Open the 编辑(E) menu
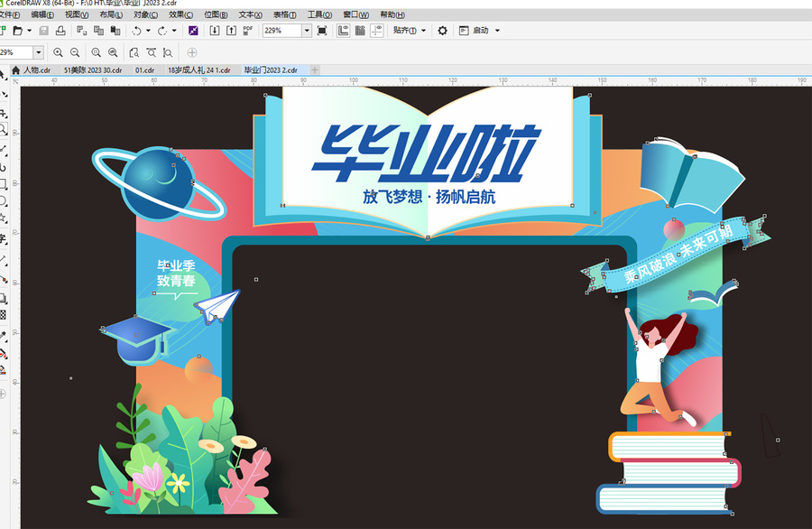Image resolution: width=812 pixels, height=529 pixels. pos(42,15)
